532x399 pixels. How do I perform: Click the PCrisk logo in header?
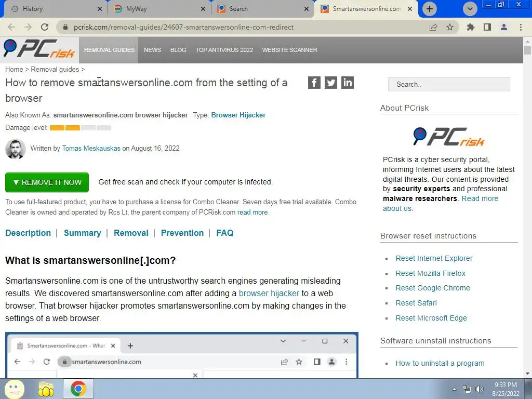(39, 48)
